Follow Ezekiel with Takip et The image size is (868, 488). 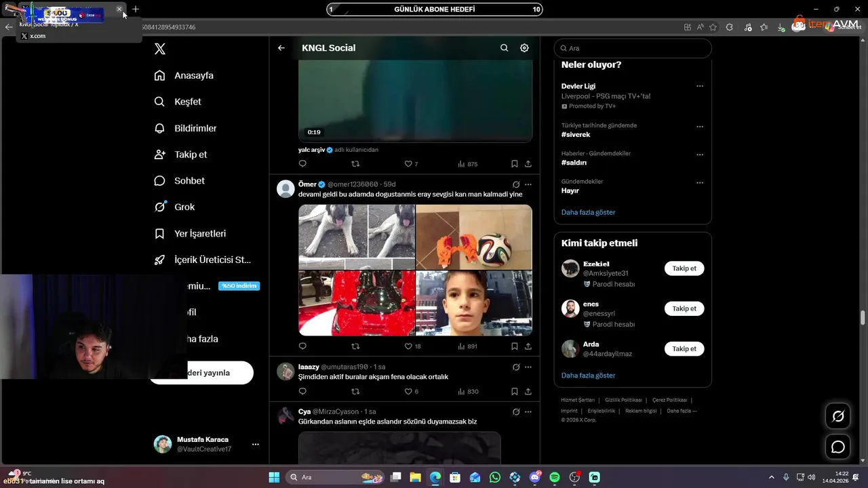coord(684,268)
